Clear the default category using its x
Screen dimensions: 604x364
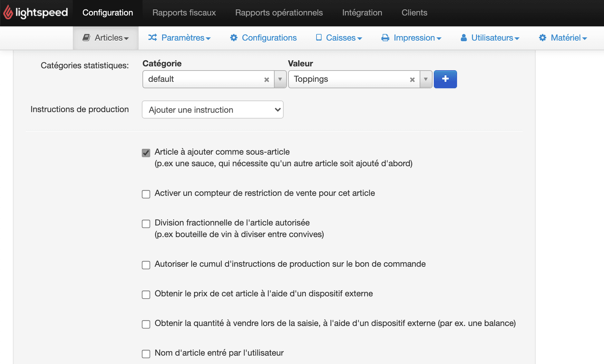267,79
